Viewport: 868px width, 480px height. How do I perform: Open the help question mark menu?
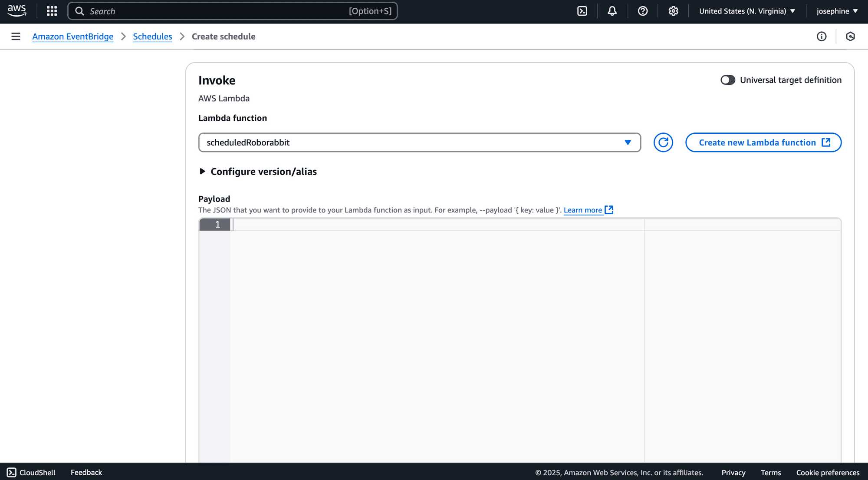(643, 11)
